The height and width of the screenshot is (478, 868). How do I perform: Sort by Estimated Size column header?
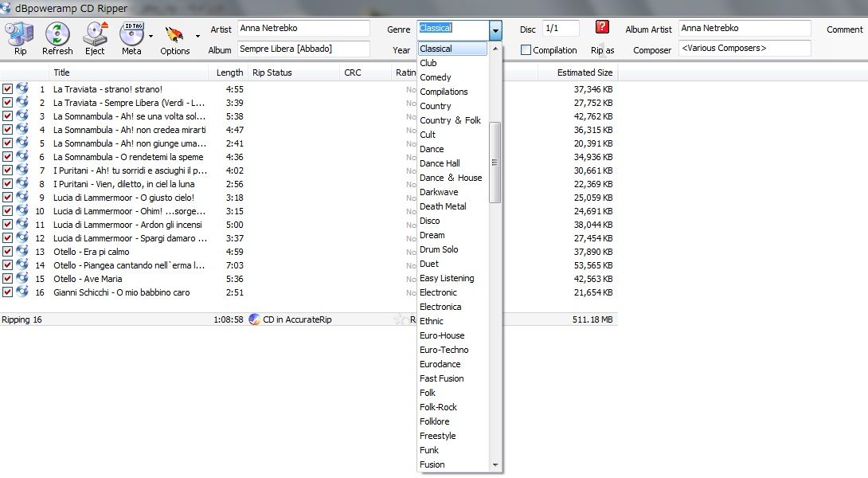(x=577, y=72)
